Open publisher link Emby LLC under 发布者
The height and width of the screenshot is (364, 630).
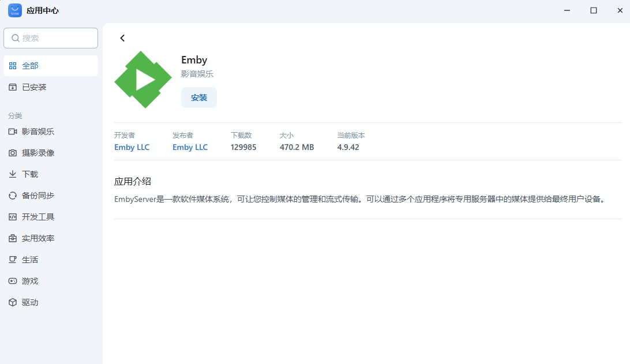[190, 148]
